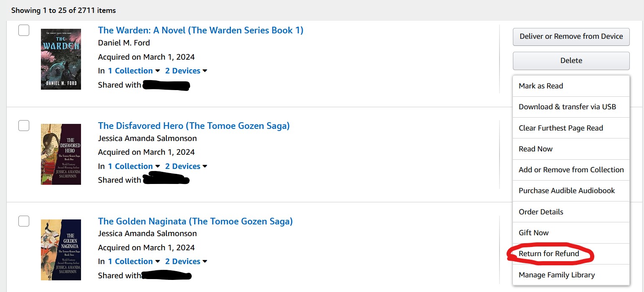Select Clear Furthest Page Read option
Screen dimensions: 644x292
tap(560, 128)
